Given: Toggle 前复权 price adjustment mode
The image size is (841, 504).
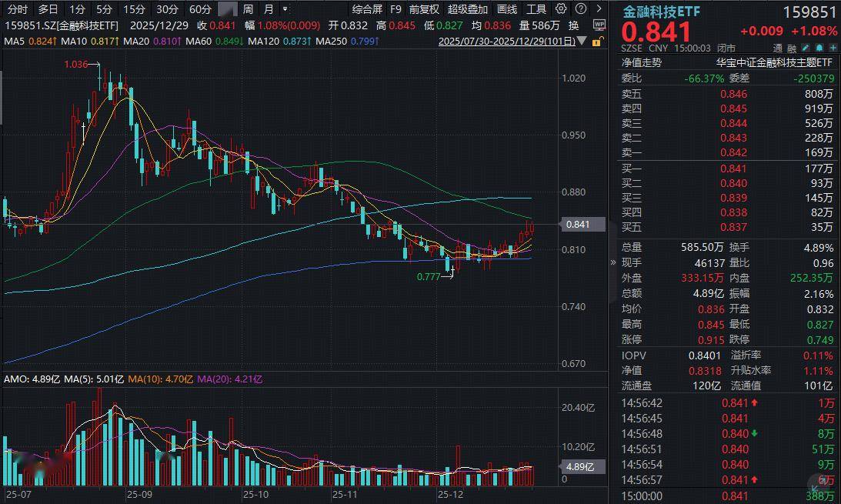Looking at the screenshot, I should coord(424,9).
